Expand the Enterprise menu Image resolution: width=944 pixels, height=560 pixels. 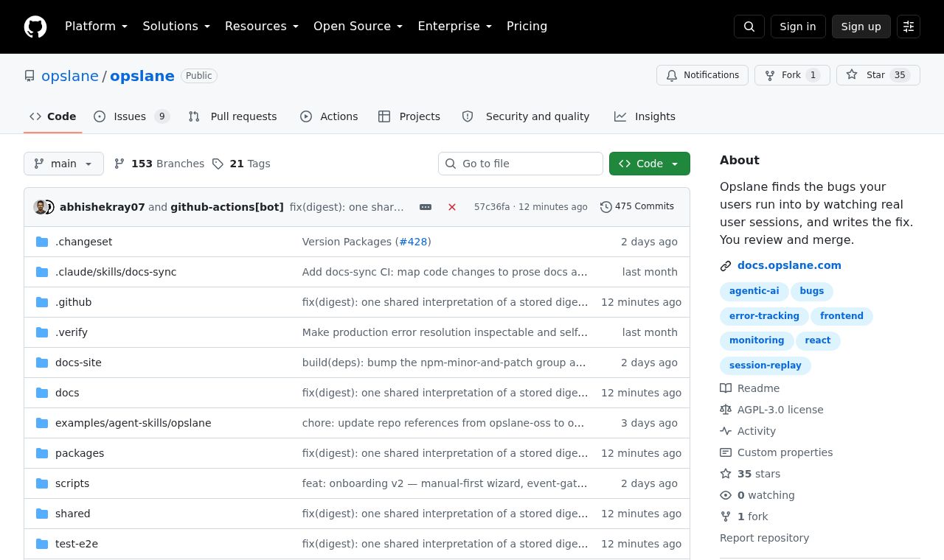coord(455,27)
